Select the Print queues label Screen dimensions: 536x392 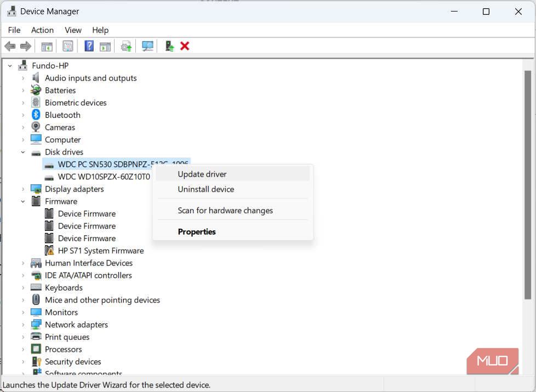click(x=67, y=337)
